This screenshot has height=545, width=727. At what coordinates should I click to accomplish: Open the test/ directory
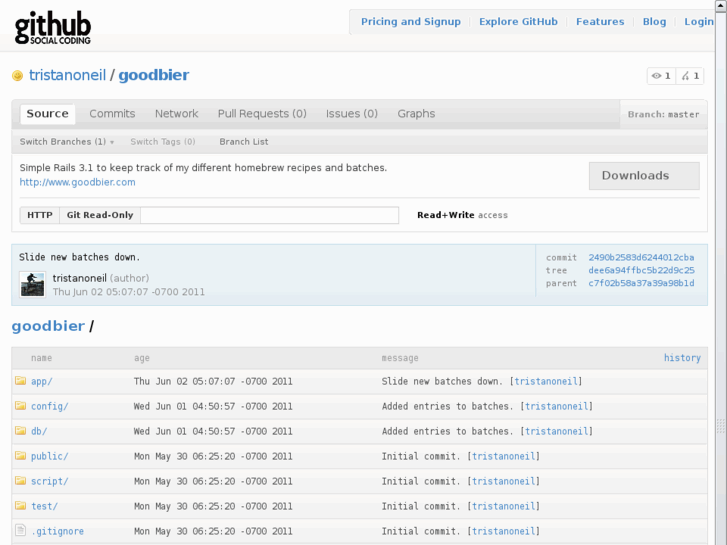click(45, 507)
